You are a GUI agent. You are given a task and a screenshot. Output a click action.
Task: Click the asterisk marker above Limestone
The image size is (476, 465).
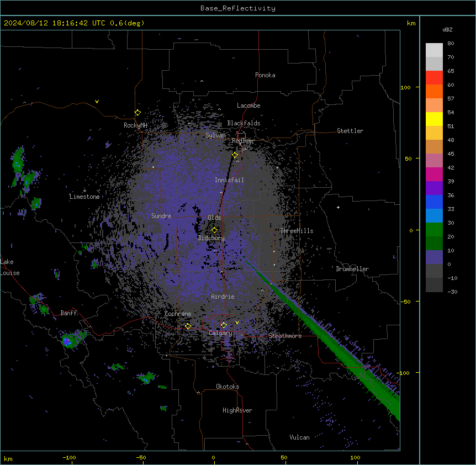pos(84,191)
